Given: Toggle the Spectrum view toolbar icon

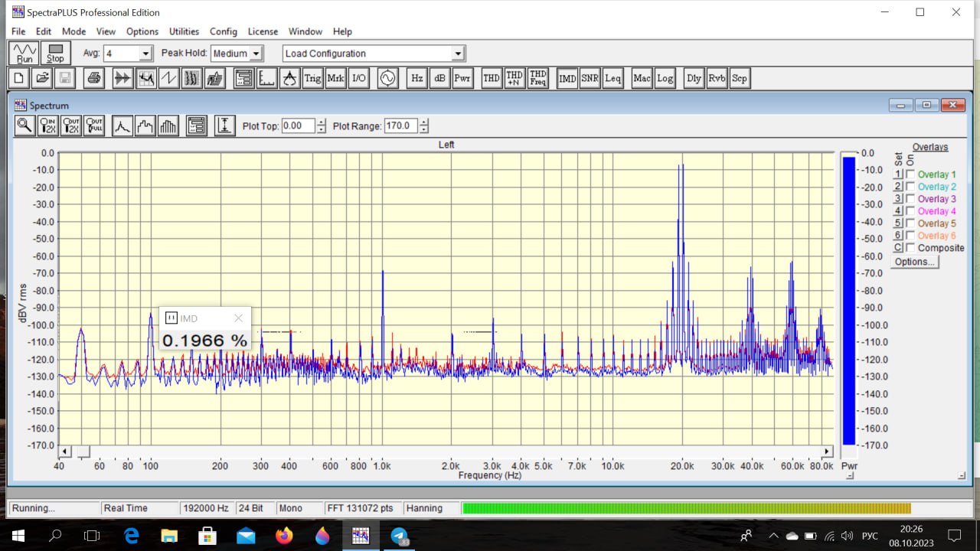Looking at the screenshot, I should click(145, 78).
